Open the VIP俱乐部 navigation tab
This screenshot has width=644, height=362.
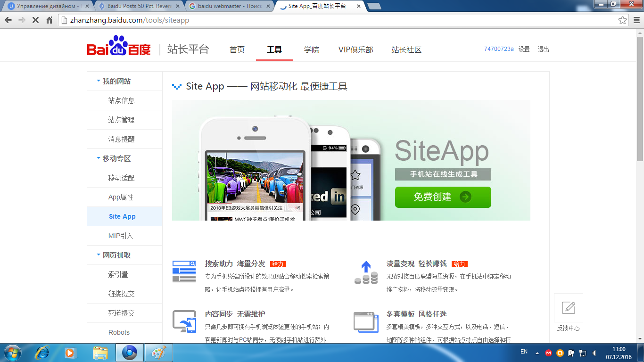(355, 49)
